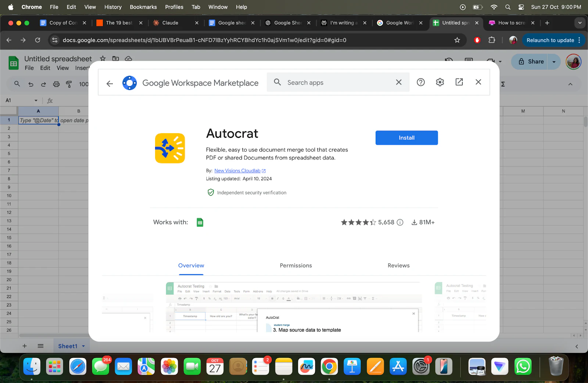This screenshot has width=588, height=383.
Task: Bookmark this page star icon
Action: pyautogui.click(x=457, y=40)
